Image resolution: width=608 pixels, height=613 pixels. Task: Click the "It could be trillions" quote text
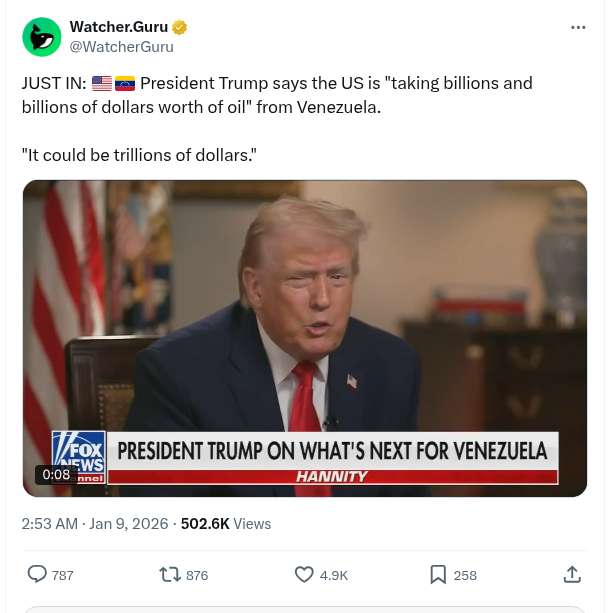pos(139,155)
